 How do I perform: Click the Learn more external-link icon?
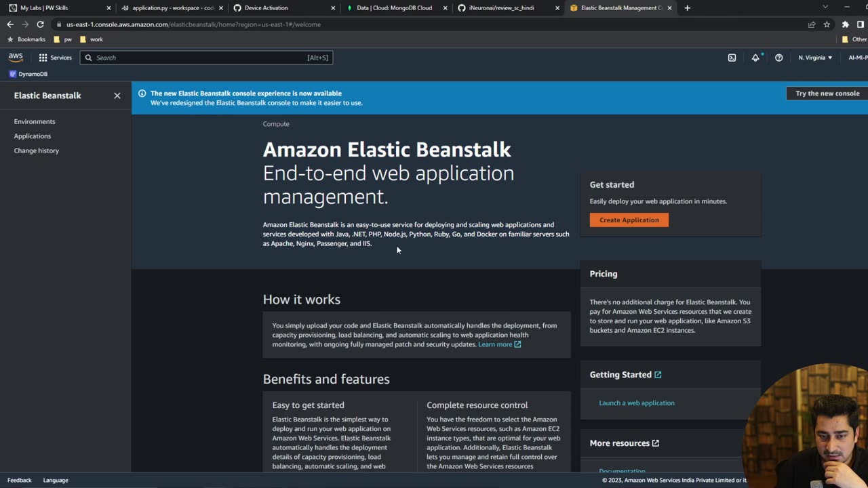click(517, 344)
